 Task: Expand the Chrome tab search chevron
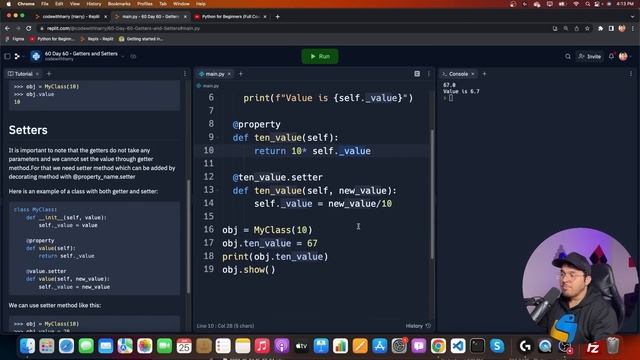tap(633, 17)
